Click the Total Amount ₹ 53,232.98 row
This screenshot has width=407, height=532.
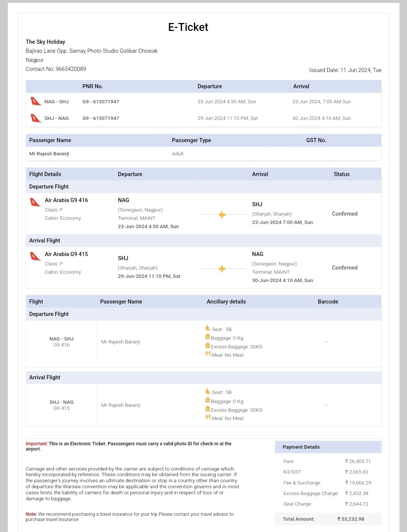(328, 519)
